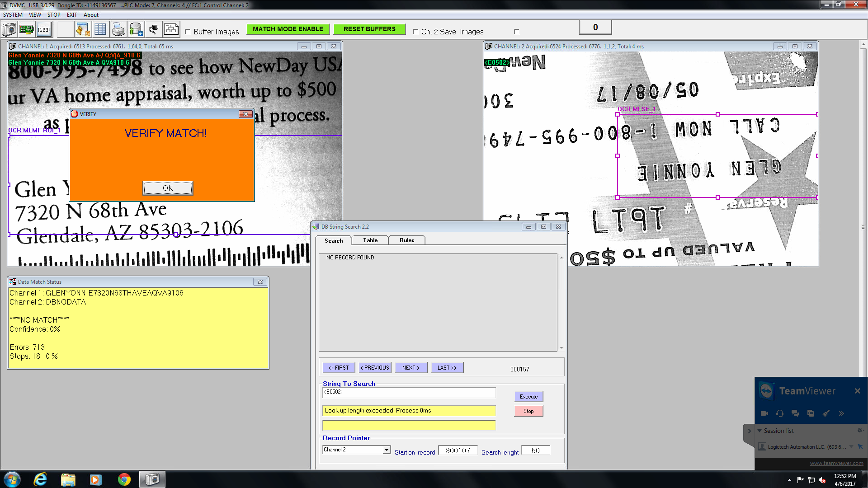Open Internet Explorer from taskbar
This screenshot has height=488, width=868.
[x=40, y=479]
